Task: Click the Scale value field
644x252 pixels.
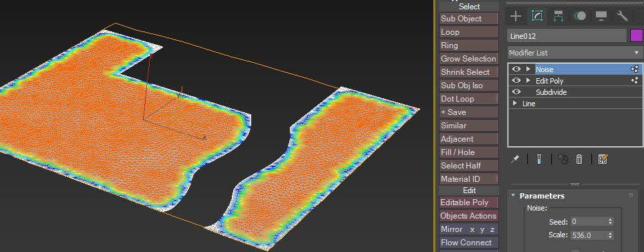Action: (589, 235)
